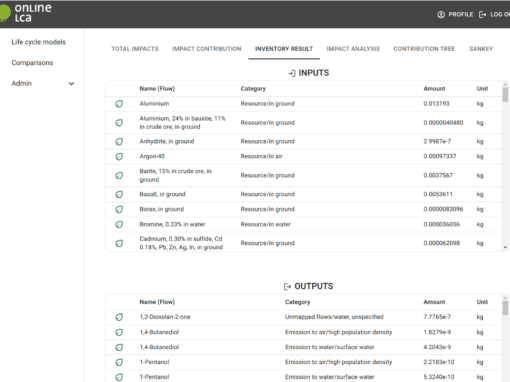Image resolution: width=510 pixels, height=382 pixels.
Task: Click leaf icon for 1,4-Butanediol water emission row
Action: (x=119, y=347)
